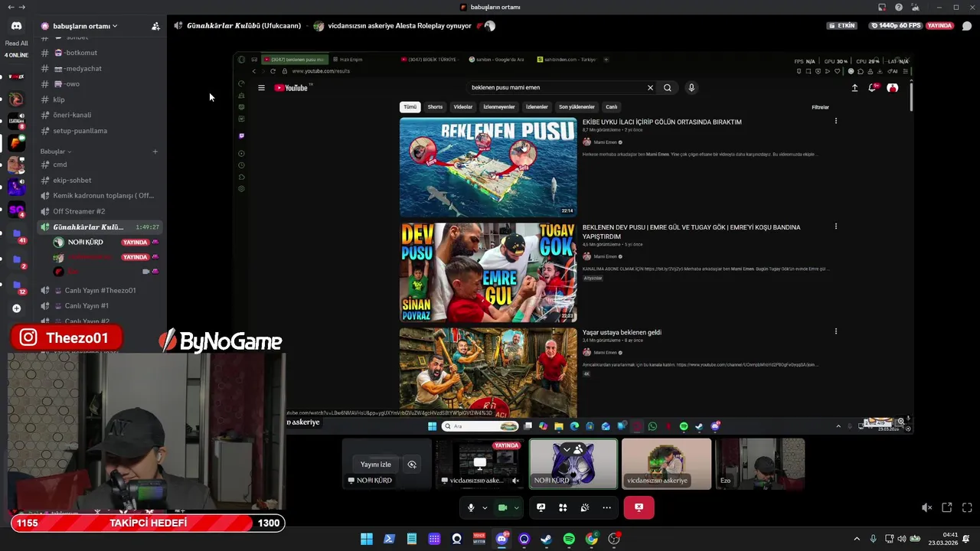Open YouTube hamburger menu in stream

(261, 87)
